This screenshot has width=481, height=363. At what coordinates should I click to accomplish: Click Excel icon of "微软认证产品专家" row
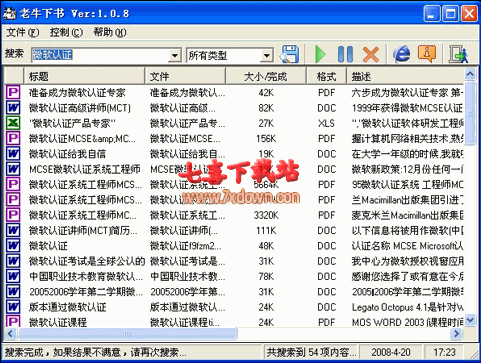click(13, 123)
